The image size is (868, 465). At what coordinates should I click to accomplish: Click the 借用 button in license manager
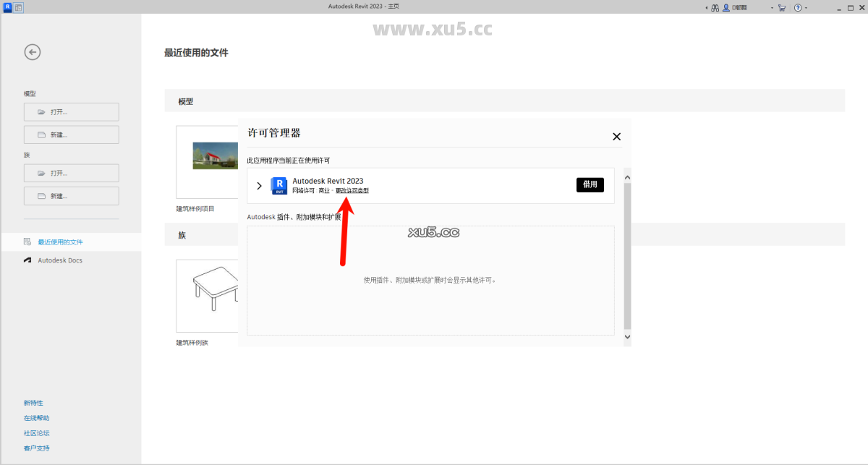pyautogui.click(x=590, y=184)
